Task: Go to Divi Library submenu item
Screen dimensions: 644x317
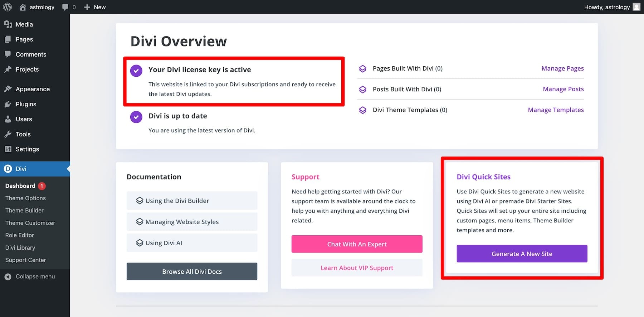Action: point(20,248)
